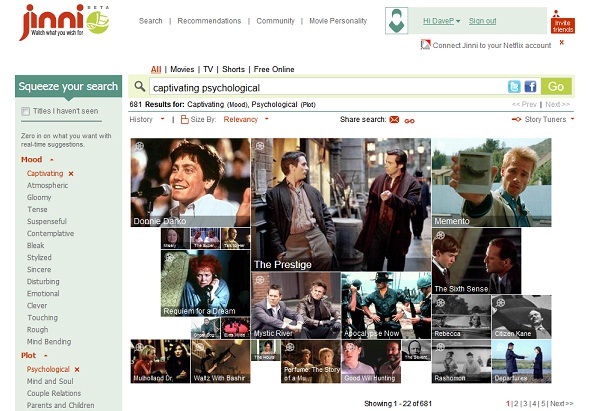The height and width of the screenshot is (411, 590).
Task: Open the Departures thumbnail
Action: (x=522, y=361)
